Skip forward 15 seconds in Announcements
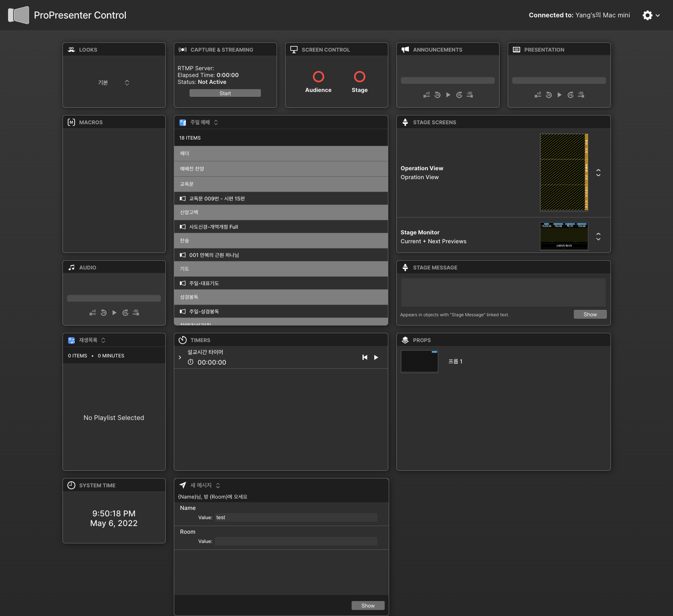 click(459, 95)
